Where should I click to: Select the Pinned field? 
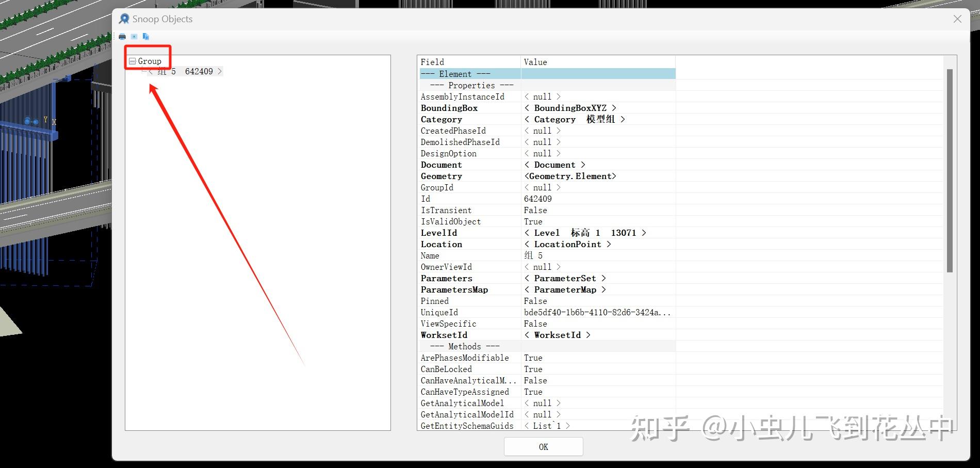pyautogui.click(x=434, y=301)
